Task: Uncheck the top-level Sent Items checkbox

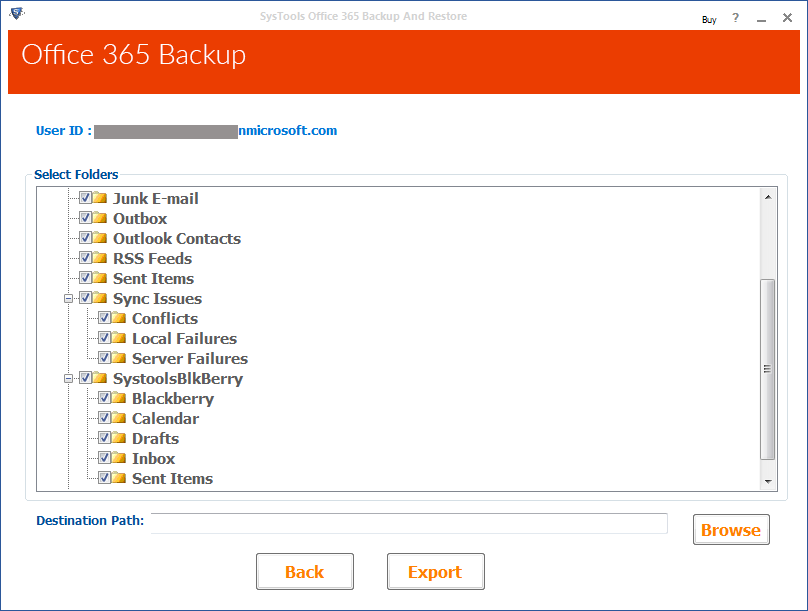Action: (86, 278)
